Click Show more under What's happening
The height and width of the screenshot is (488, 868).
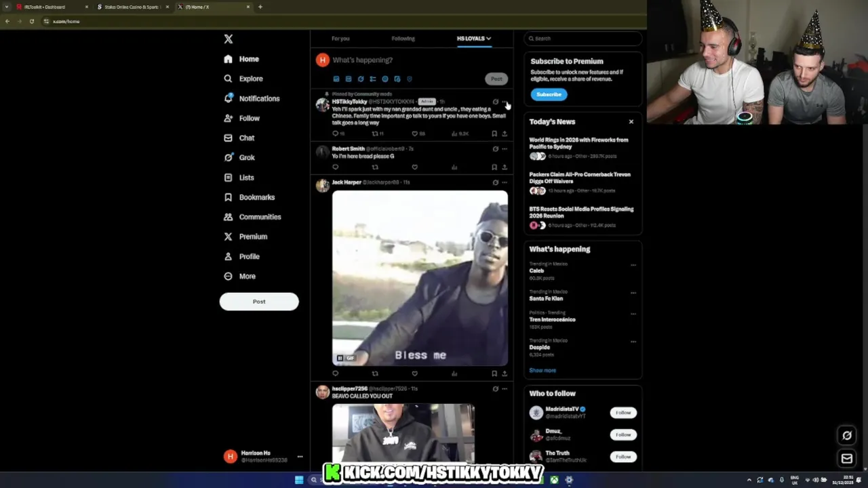542,371
